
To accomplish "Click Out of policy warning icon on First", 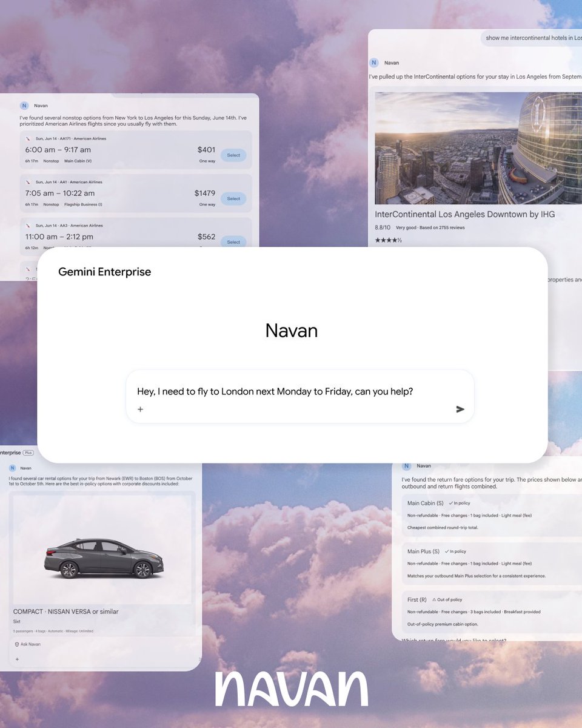I will click(434, 599).
